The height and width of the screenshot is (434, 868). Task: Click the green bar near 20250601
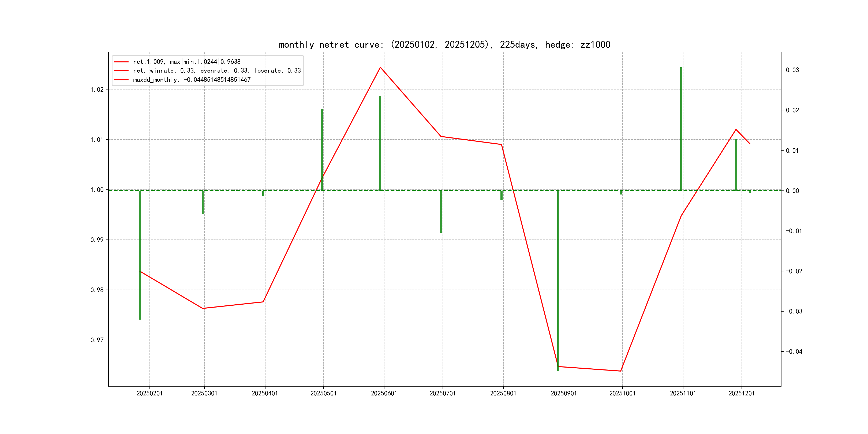click(380, 143)
